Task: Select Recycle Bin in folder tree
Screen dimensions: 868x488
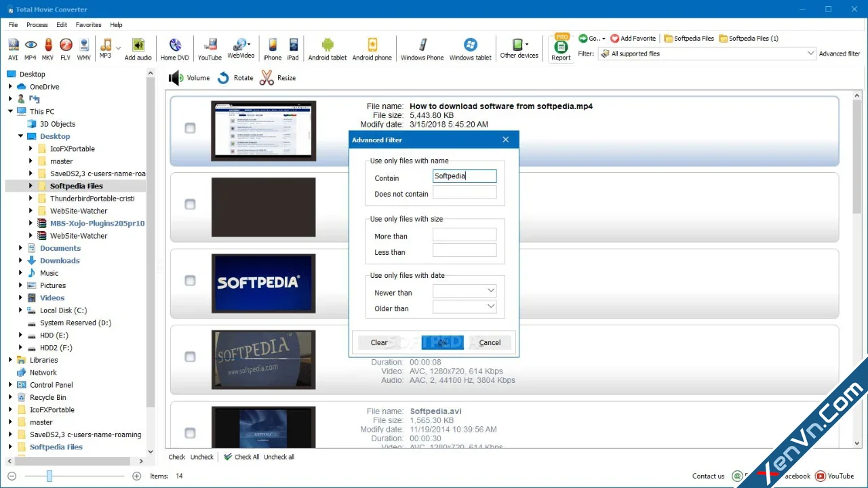Action: tap(47, 397)
